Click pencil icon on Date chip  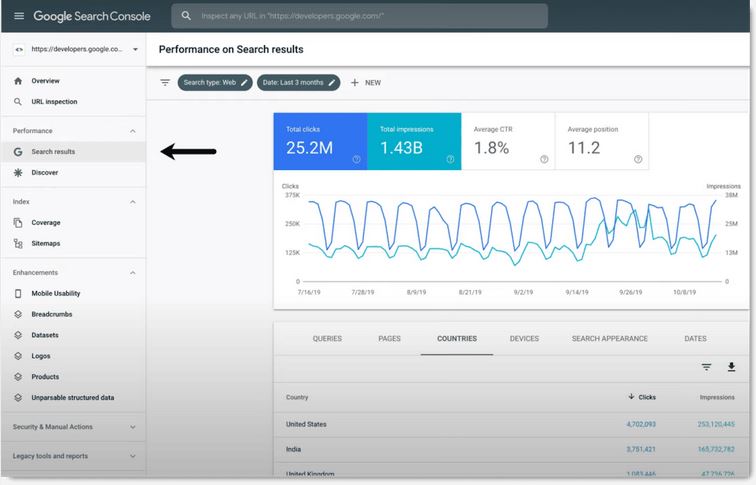coord(332,83)
